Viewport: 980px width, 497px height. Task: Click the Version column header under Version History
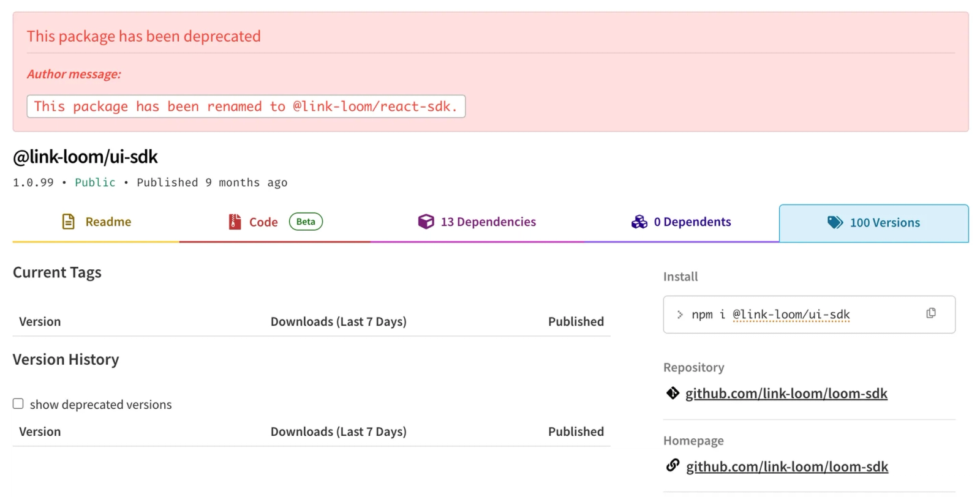40,432
